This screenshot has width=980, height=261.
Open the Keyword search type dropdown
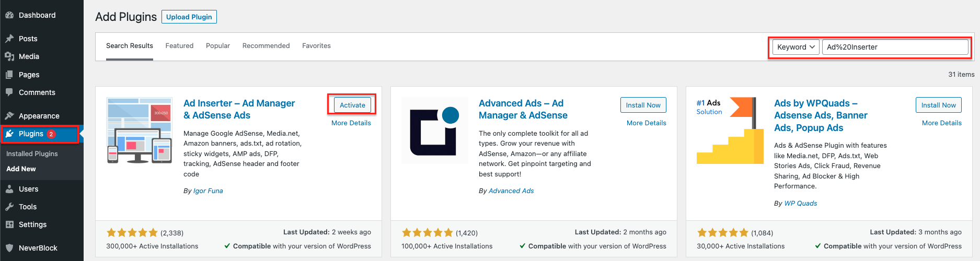click(796, 47)
